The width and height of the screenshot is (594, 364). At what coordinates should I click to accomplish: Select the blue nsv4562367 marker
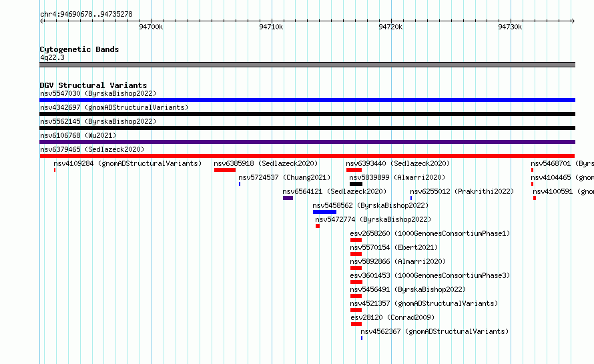tap(362, 338)
